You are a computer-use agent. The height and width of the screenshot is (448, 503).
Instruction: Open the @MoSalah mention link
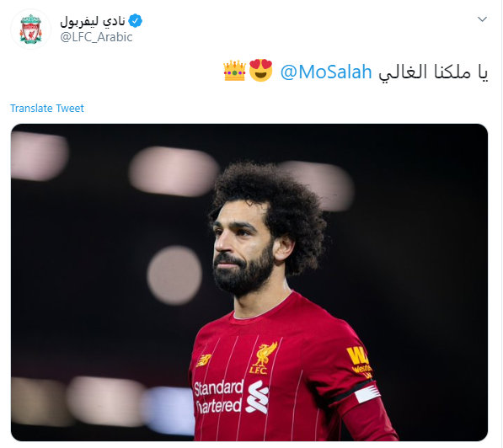(326, 72)
